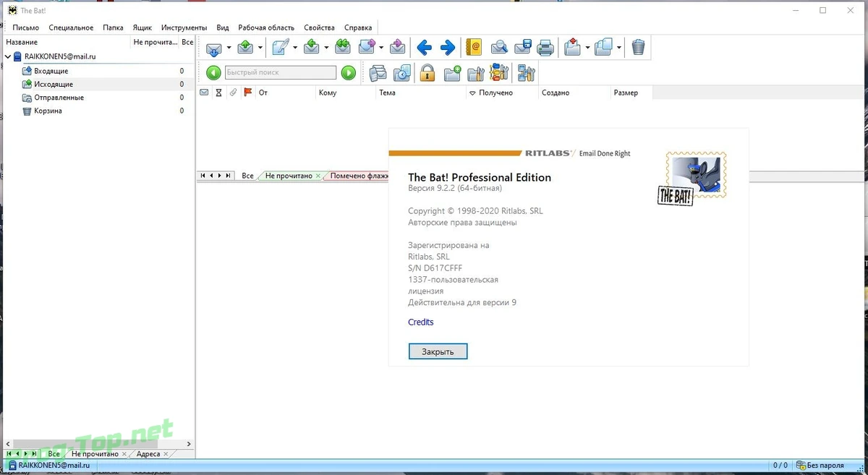Click the Print icon

tap(545, 48)
